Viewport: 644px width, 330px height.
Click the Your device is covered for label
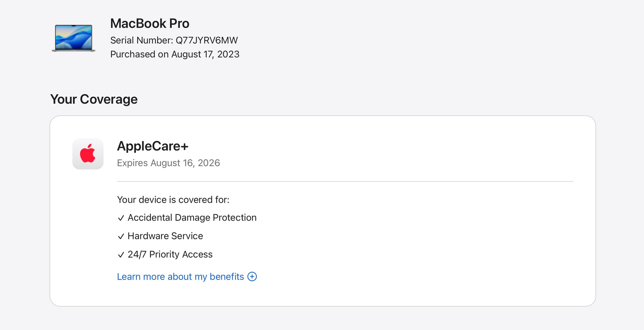[173, 200]
